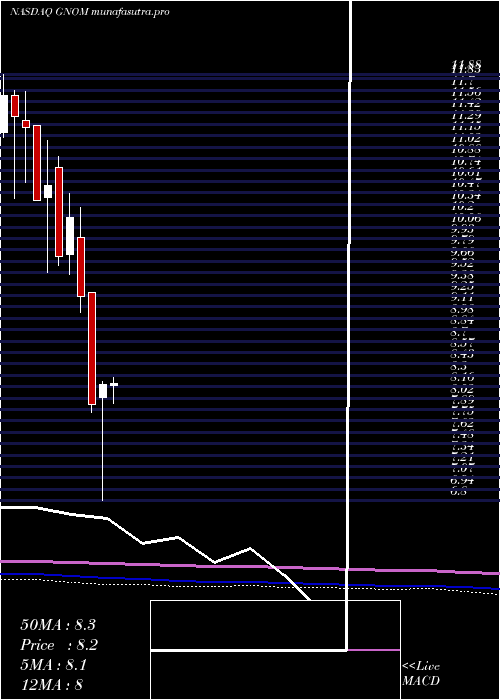Select the 12MA : 8 reading
The width and height of the screenshot is (500, 700).
coord(51,684)
